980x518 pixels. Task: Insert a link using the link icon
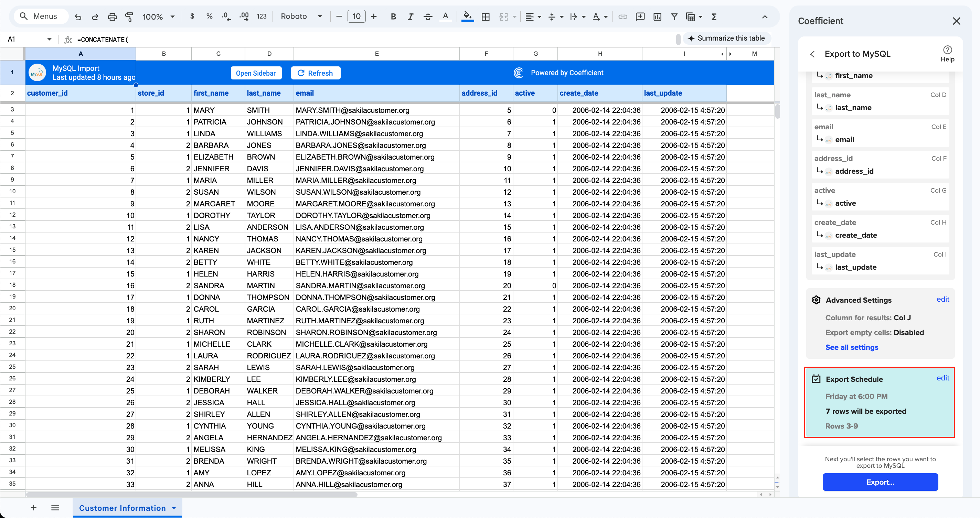pos(623,17)
